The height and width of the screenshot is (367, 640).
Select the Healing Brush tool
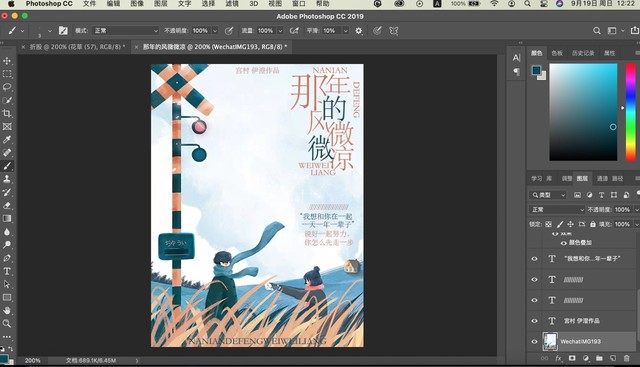click(7, 153)
